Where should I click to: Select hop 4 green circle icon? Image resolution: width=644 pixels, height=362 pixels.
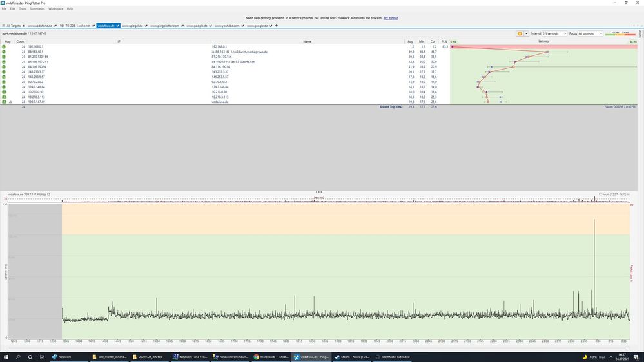pyautogui.click(x=4, y=62)
